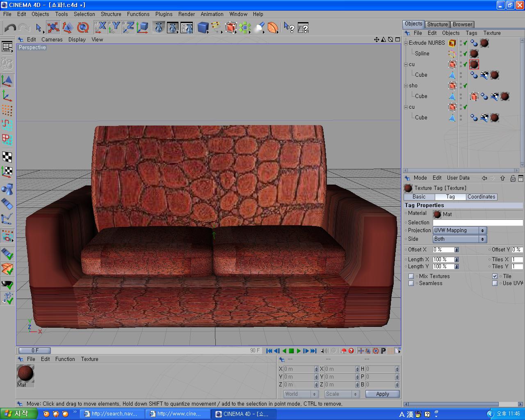Add a Cube primitive object
525x420 pixels.
203,27
